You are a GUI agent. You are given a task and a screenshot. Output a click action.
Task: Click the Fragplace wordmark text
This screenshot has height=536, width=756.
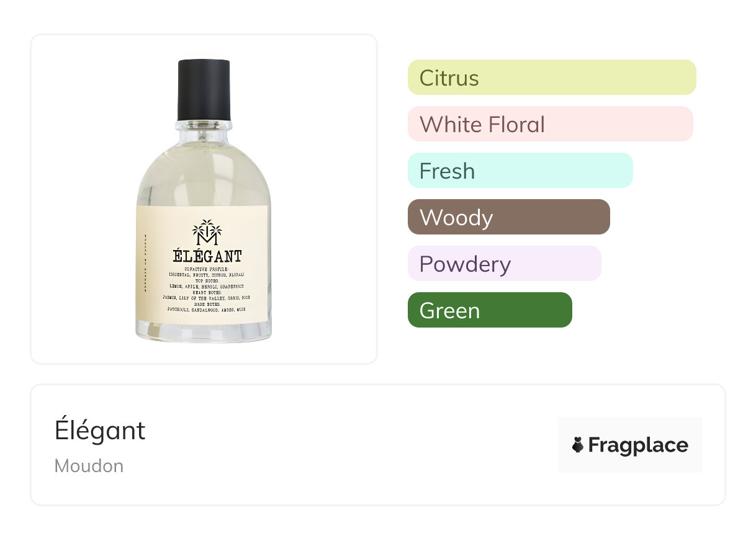click(x=638, y=445)
